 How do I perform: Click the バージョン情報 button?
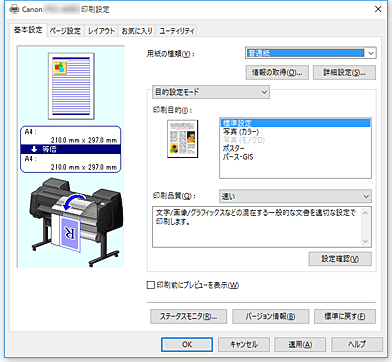pos(270,316)
